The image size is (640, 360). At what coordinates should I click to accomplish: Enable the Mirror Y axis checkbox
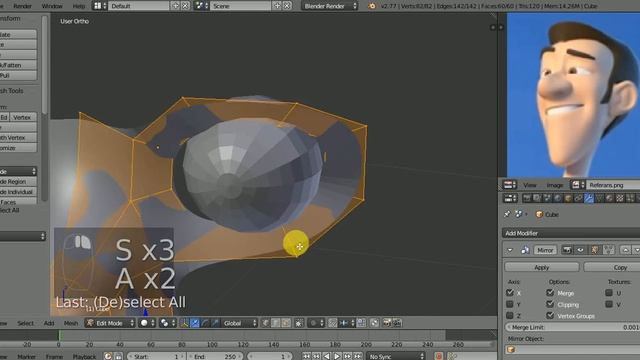(x=509, y=304)
